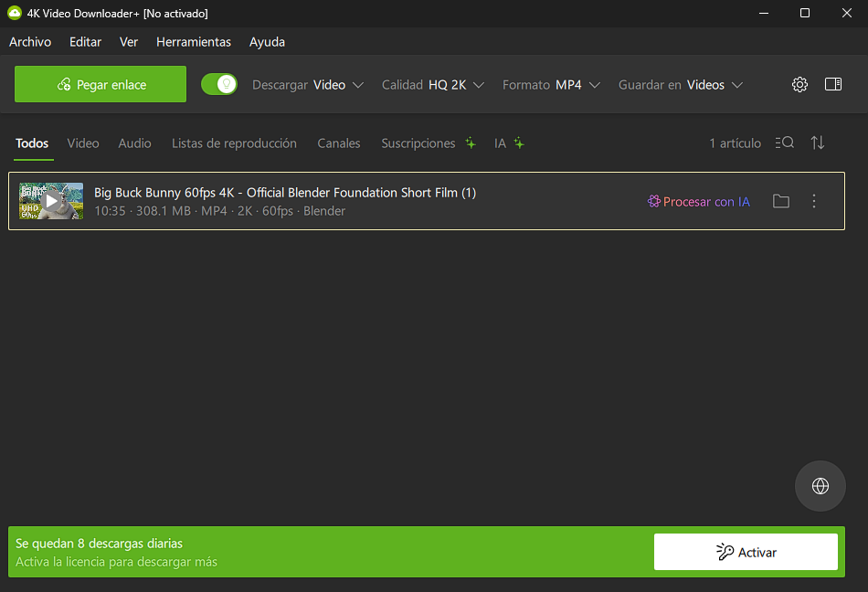Click Procesar con IA link
The height and width of the screenshot is (592, 868).
point(699,201)
